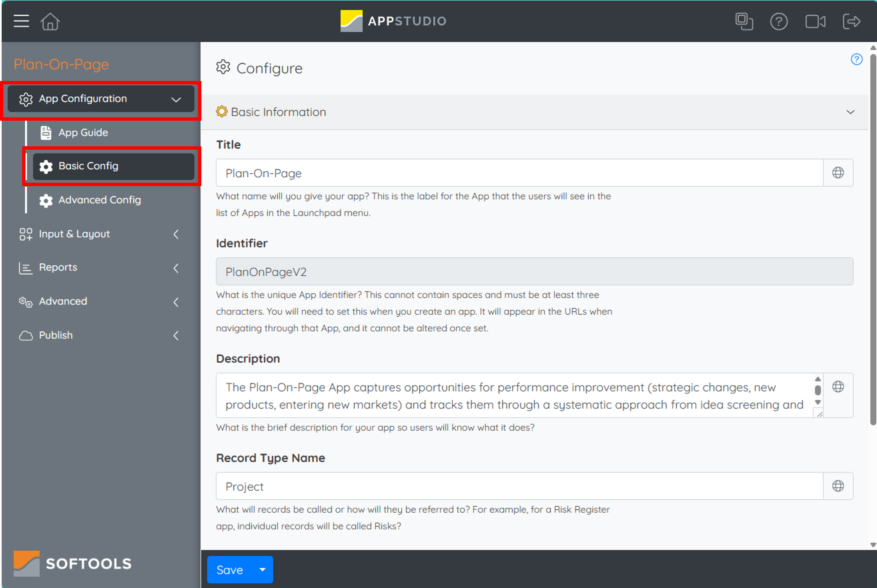Open the hamburger menu icon

[x=21, y=21]
